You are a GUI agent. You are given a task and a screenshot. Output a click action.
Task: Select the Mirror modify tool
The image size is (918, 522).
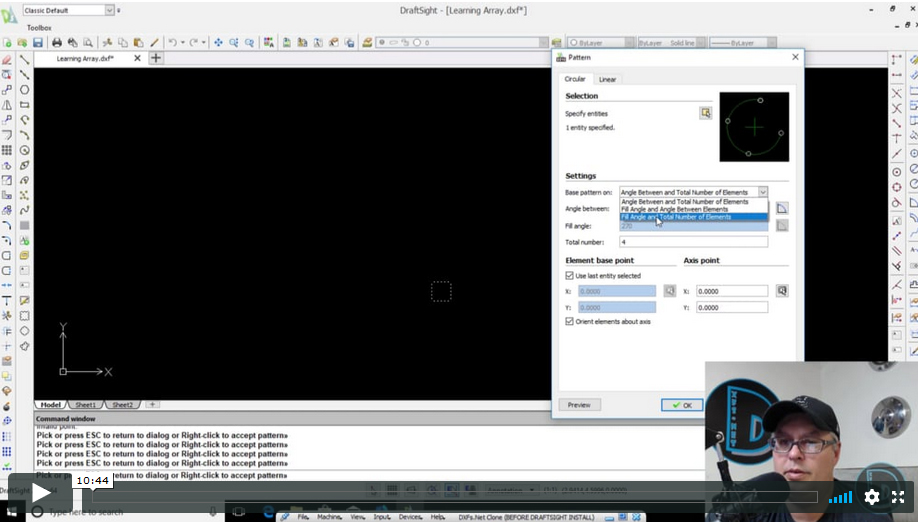7,105
